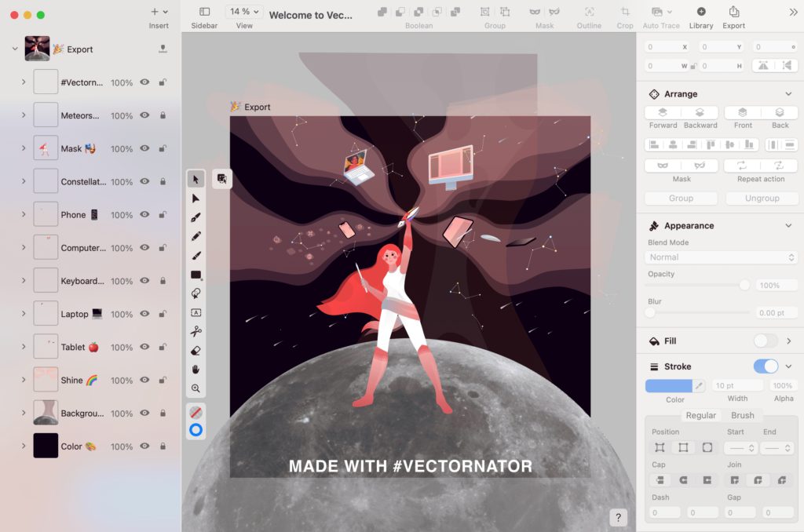804x532 pixels.
Task: Collapse the Export artboard in layers
Action: tap(15, 49)
